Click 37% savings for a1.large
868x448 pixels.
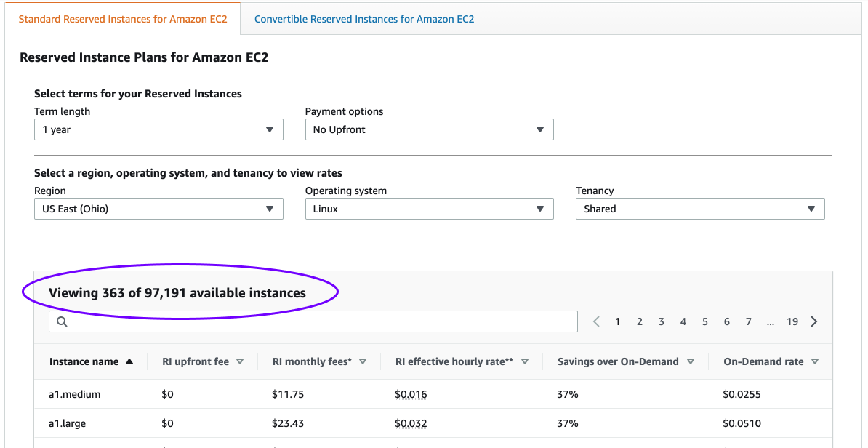(568, 423)
